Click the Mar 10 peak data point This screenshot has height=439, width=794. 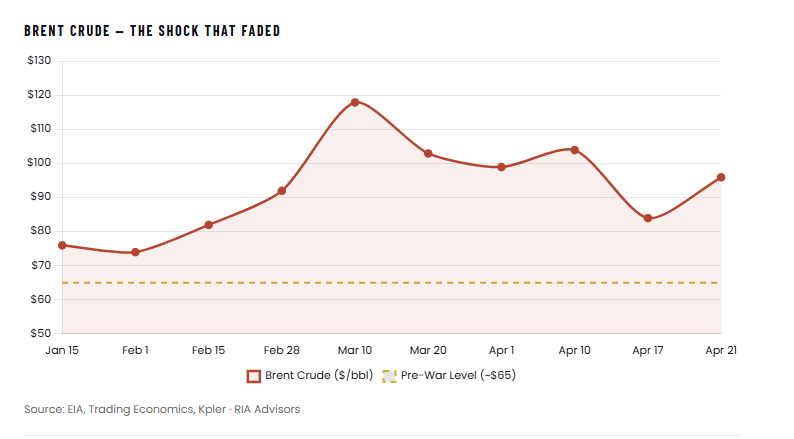[355, 102]
